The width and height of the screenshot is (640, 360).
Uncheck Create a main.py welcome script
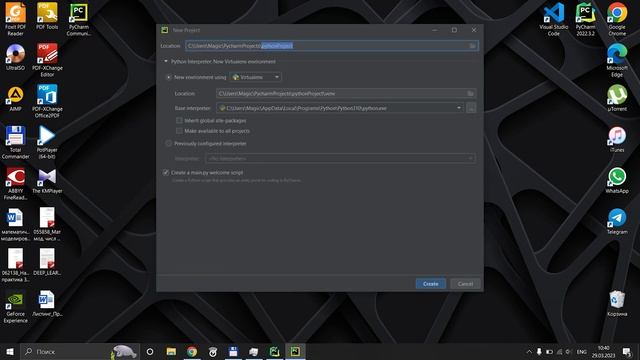tap(166, 173)
